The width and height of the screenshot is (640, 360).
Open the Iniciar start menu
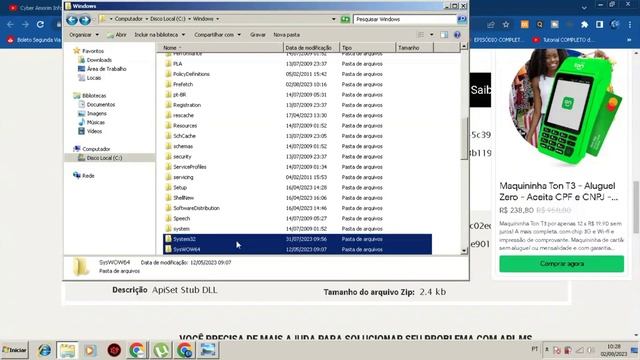(x=15, y=350)
